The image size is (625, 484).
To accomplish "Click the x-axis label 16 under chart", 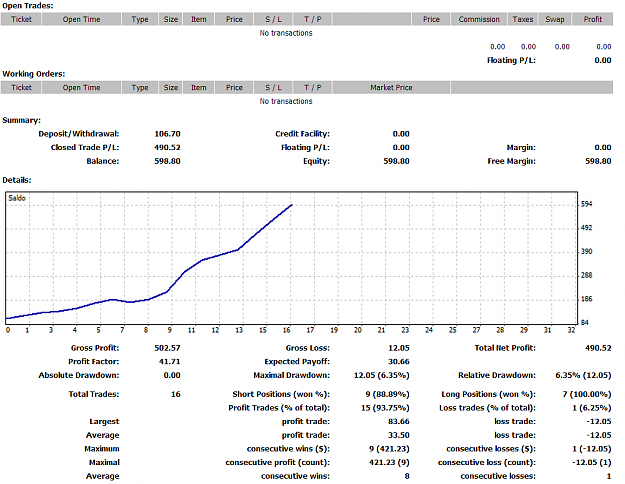I will click(x=287, y=330).
